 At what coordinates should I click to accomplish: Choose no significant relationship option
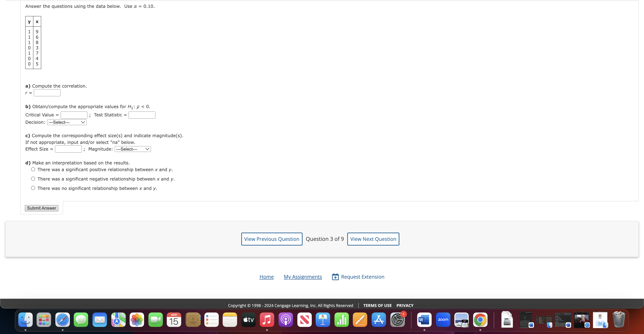[33, 188]
